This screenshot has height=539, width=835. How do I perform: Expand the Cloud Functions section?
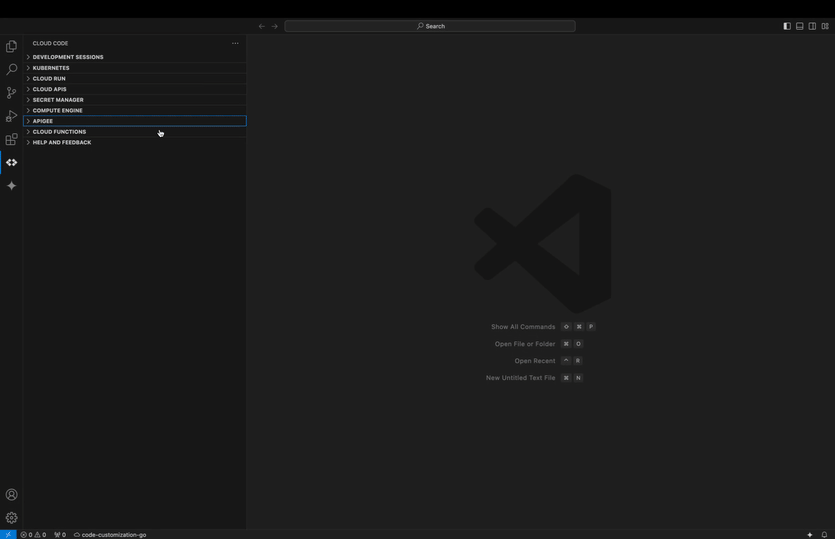(x=135, y=132)
